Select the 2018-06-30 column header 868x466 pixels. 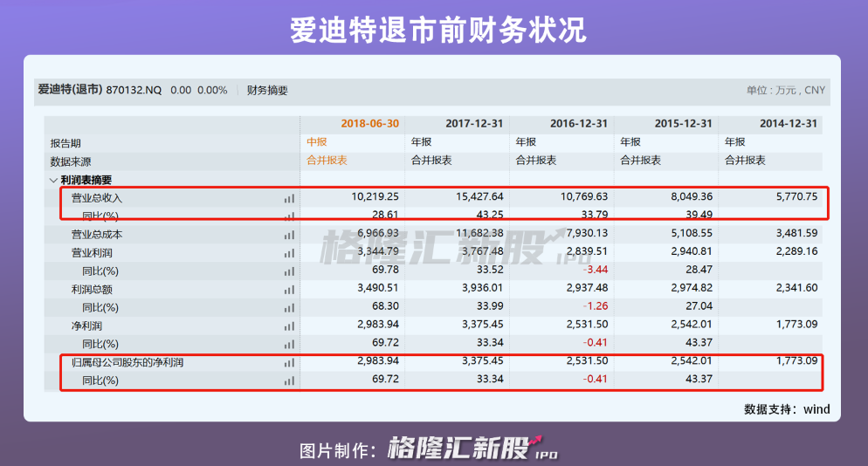click(x=369, y=123)
